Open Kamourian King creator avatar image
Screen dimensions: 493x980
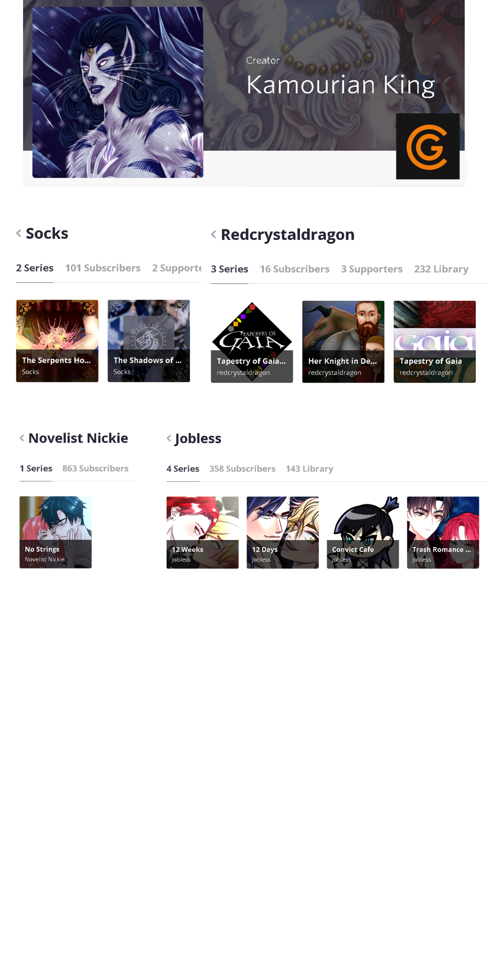117,92
